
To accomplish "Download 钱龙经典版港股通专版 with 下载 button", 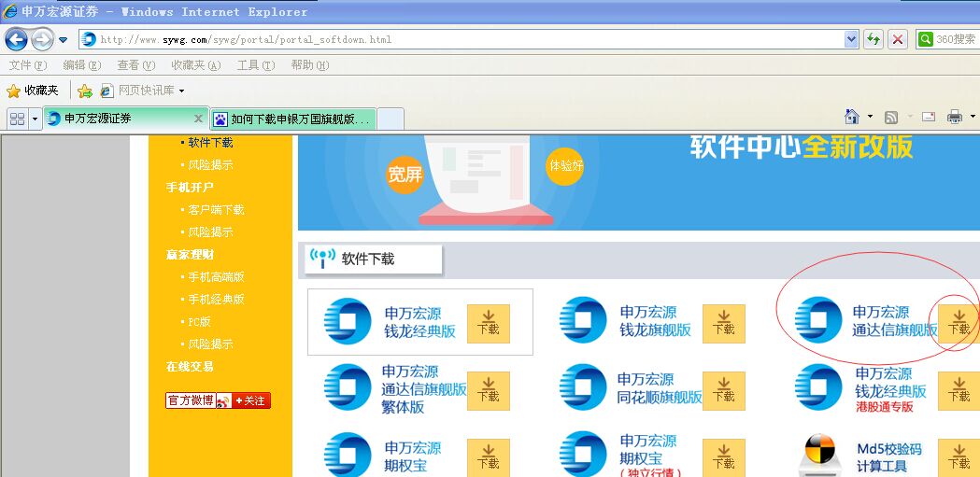I will (x=959, y=391).
